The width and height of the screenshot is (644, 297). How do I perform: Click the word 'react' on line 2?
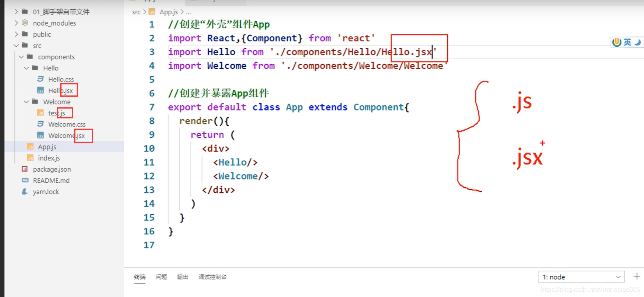coord(356,38)
